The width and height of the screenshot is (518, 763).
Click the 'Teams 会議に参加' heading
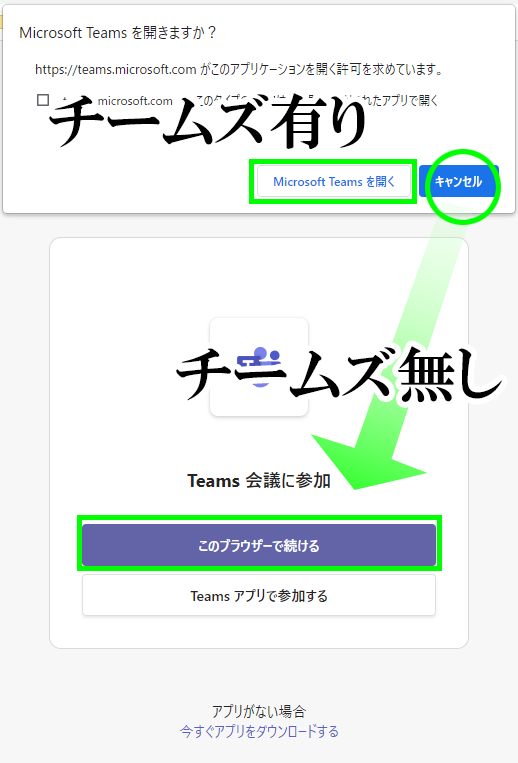259,481
